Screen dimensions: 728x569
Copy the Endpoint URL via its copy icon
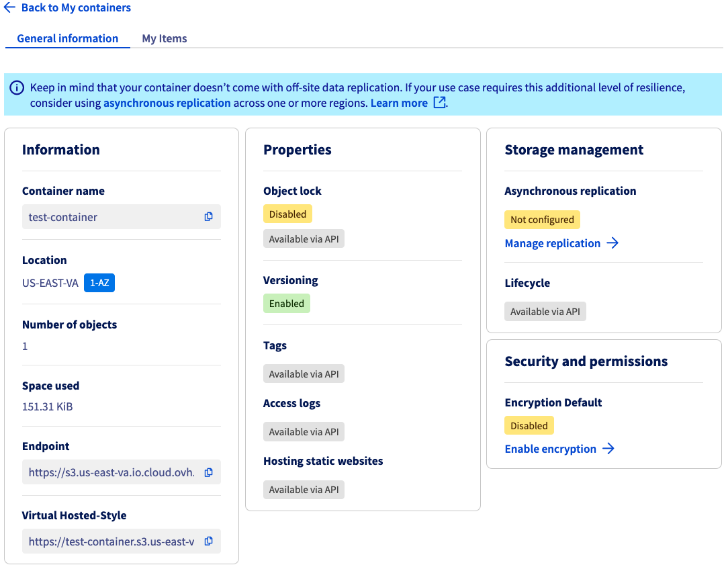[209, 472]
